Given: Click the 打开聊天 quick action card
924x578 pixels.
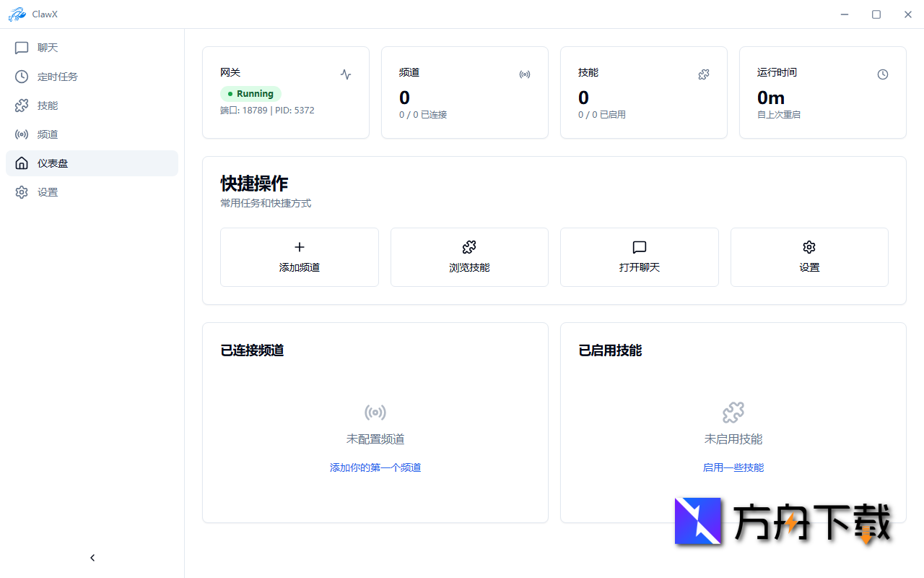Looking at the screenshot, I should (639, 256).
